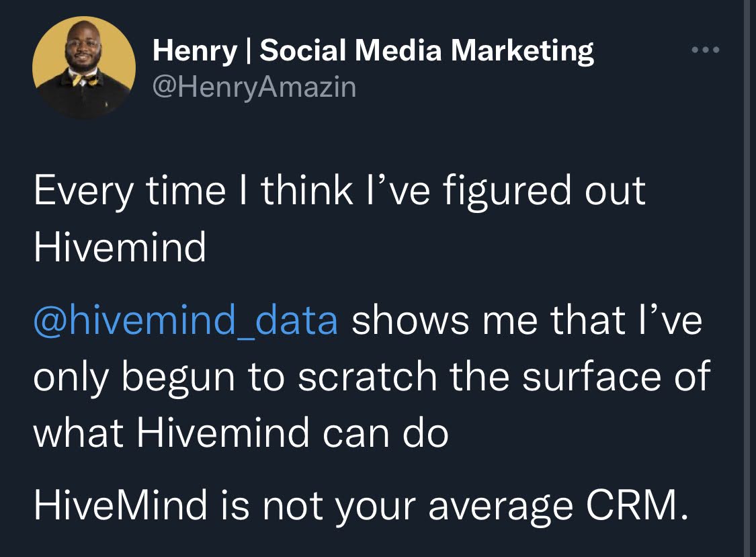Click the word "scratch" in the tweet
756x557 pixels.
[x=367, y=376]
